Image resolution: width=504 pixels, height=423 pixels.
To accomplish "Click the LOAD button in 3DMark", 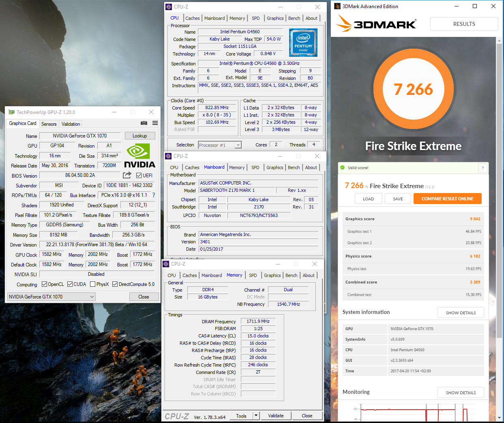I will click(x=368, y=199).
